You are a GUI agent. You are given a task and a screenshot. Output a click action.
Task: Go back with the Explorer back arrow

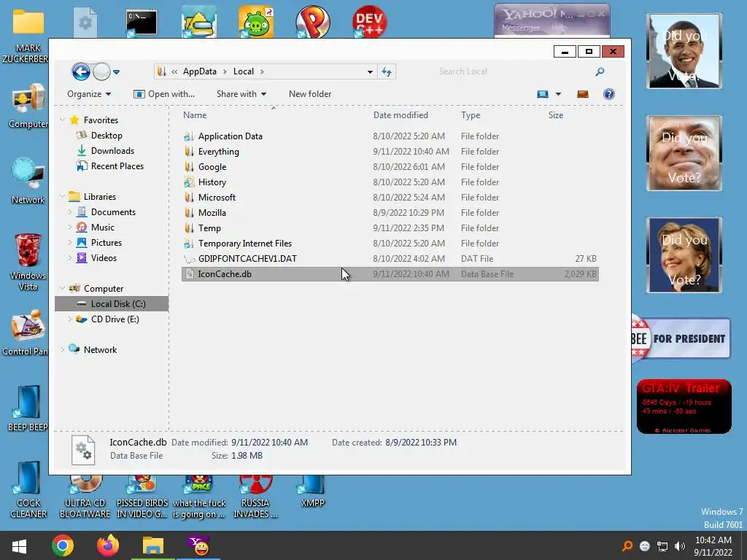[x=81, y=72]
